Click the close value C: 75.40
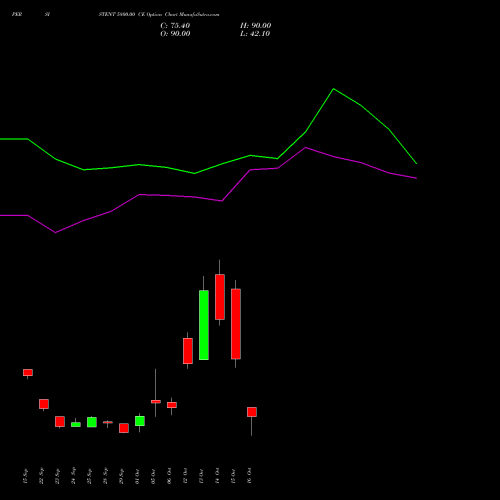 (x=175, y=26)
